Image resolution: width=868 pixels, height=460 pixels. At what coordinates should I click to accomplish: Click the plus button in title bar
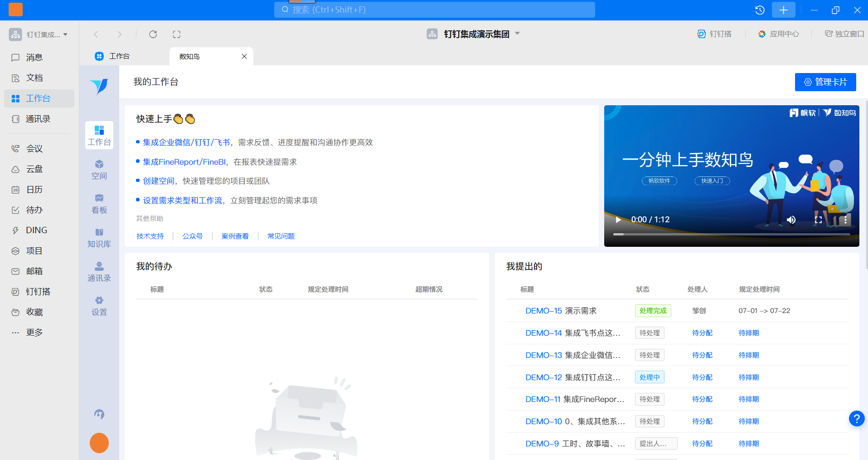(x=784, y=10)
